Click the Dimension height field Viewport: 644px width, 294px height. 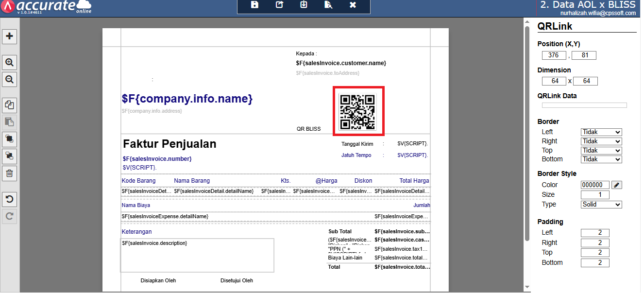(585, 81)
